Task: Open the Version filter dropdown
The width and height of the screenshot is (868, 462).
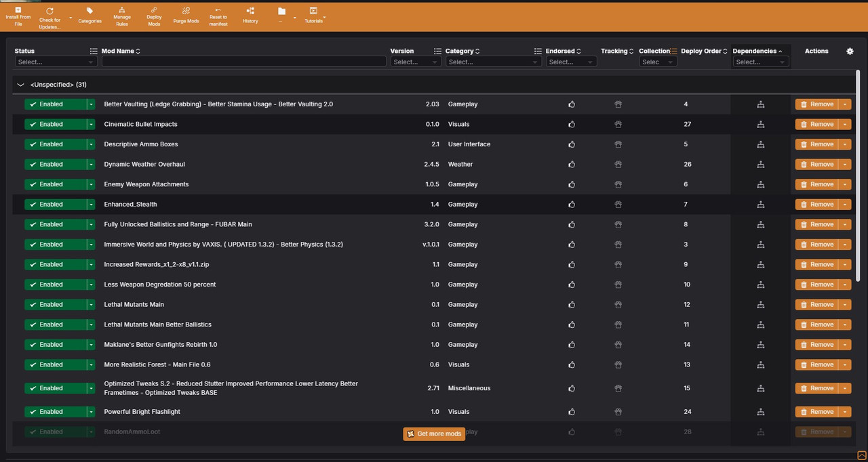Action: (416, 62)
